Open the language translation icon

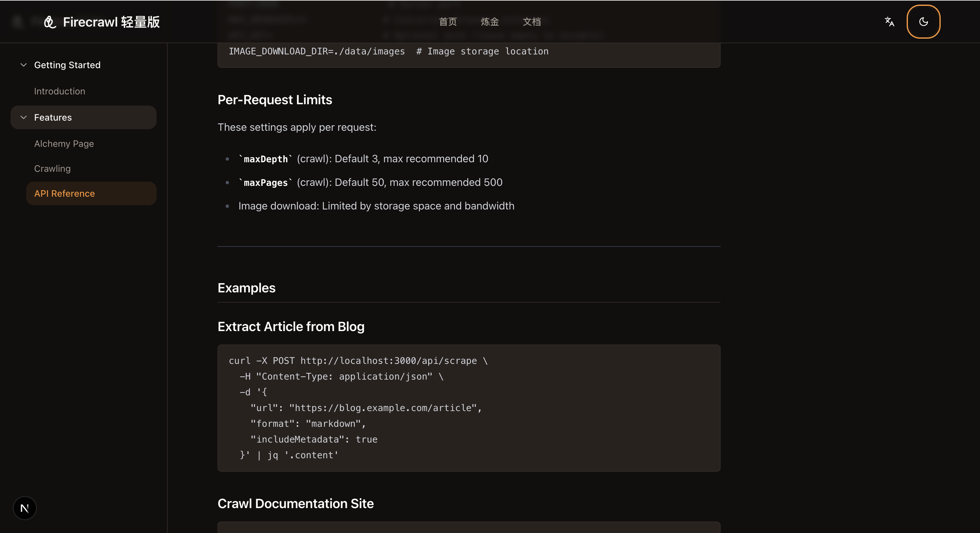pos(889,22)
